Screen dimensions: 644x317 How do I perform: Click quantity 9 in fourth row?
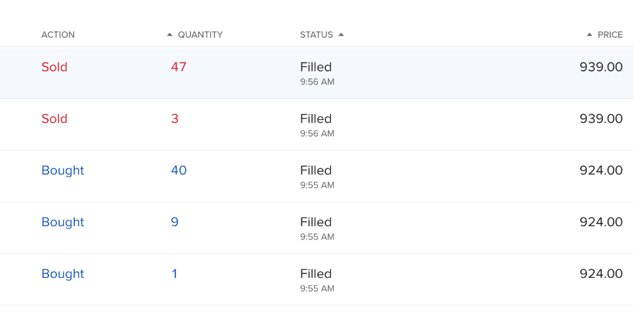pos(175,222)
